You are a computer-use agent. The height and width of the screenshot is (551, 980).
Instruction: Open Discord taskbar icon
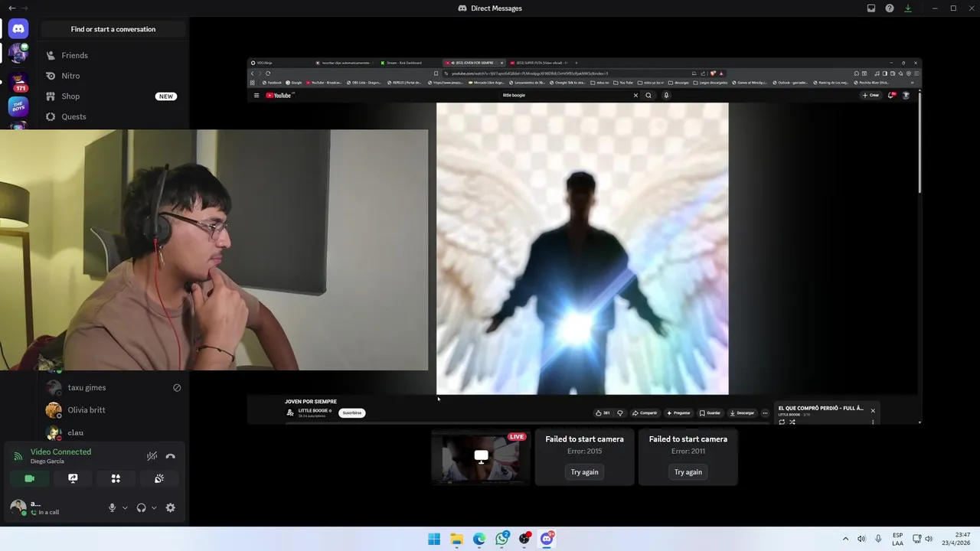point(547,539)
